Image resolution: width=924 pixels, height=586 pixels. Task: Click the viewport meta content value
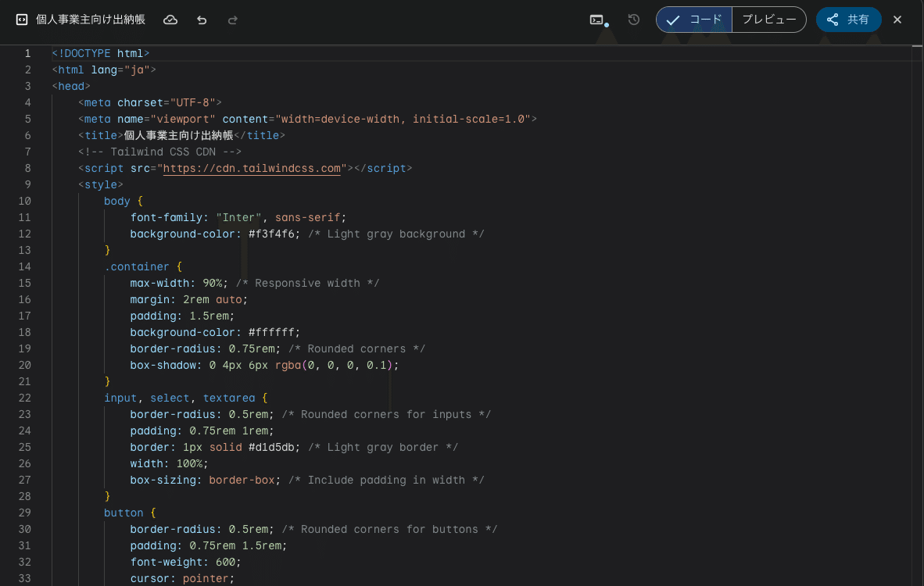point(403,119)
